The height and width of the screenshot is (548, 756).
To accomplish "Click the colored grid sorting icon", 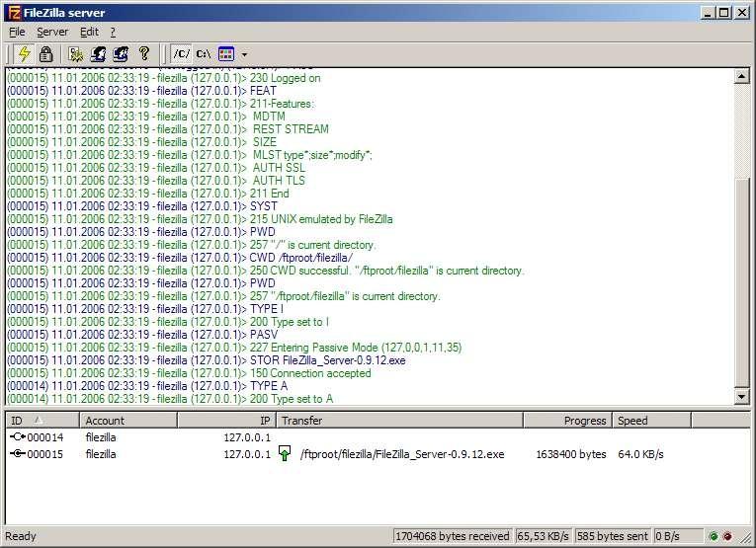I will [226, 54].
